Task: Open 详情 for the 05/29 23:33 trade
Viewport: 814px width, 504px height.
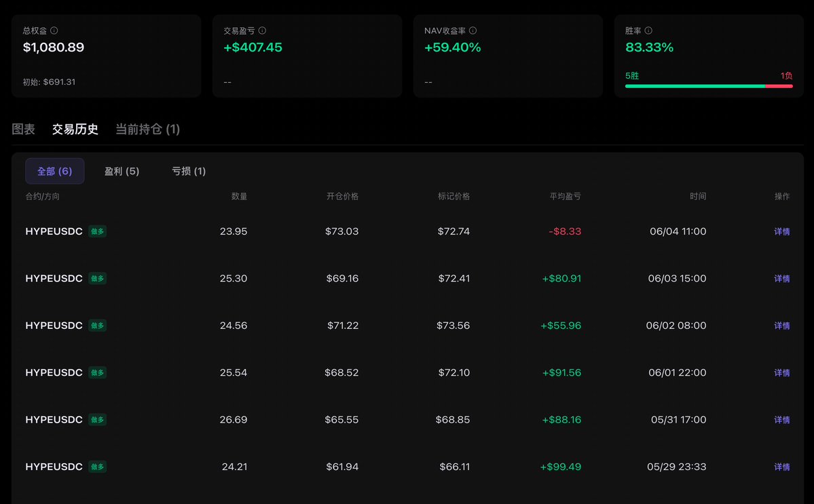Action: pos(782,467)
